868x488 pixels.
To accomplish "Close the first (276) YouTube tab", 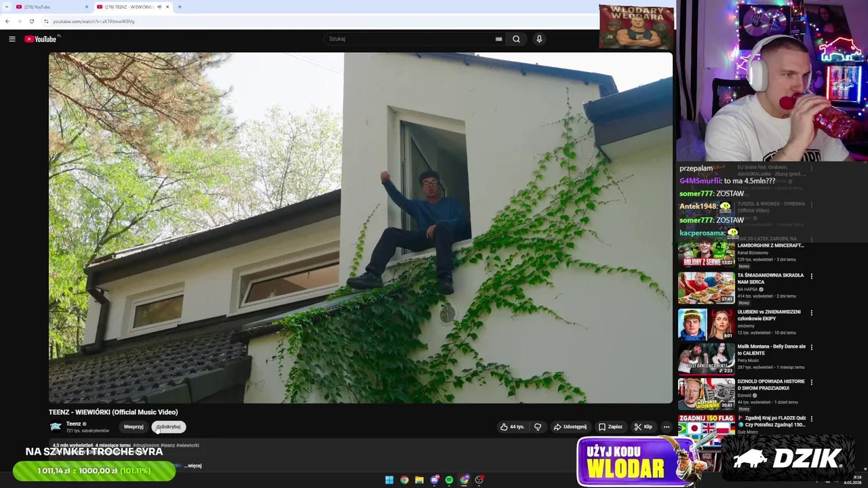I will tap(86, 7).
